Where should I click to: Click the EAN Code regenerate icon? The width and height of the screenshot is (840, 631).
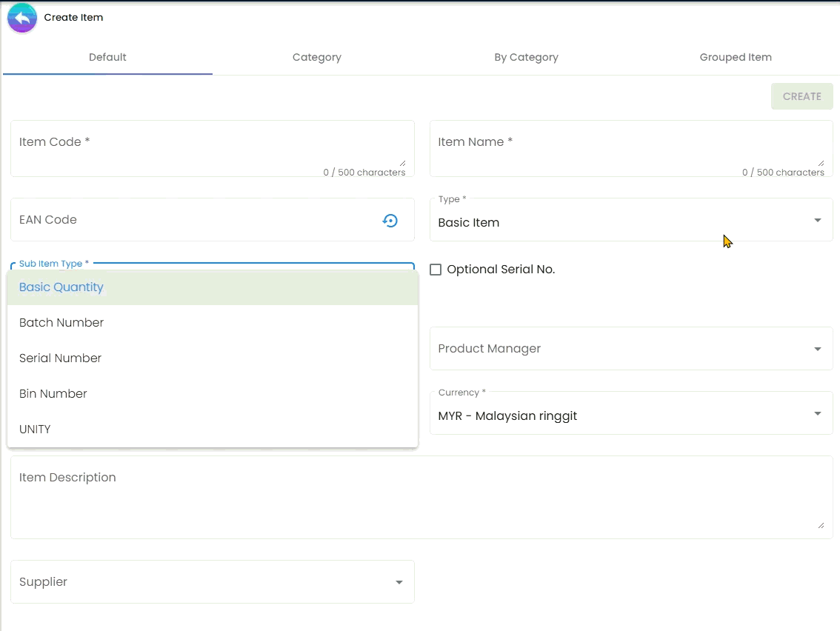click(390, 220)
